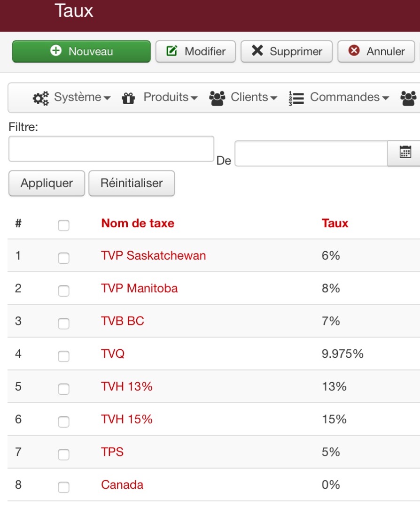The image size is (420, 507).
Task: Open the TVP Manitoba tax entry
Action: click(x=139, y=288)
